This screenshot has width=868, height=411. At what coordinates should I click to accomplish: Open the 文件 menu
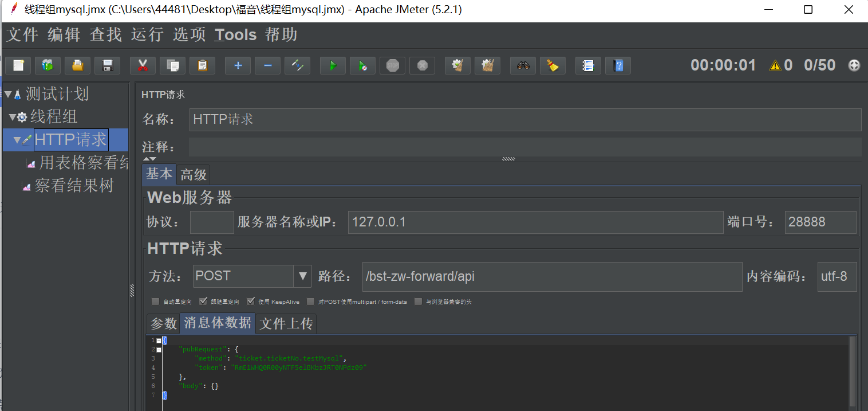pyautogui.click(x=22, y=34)
